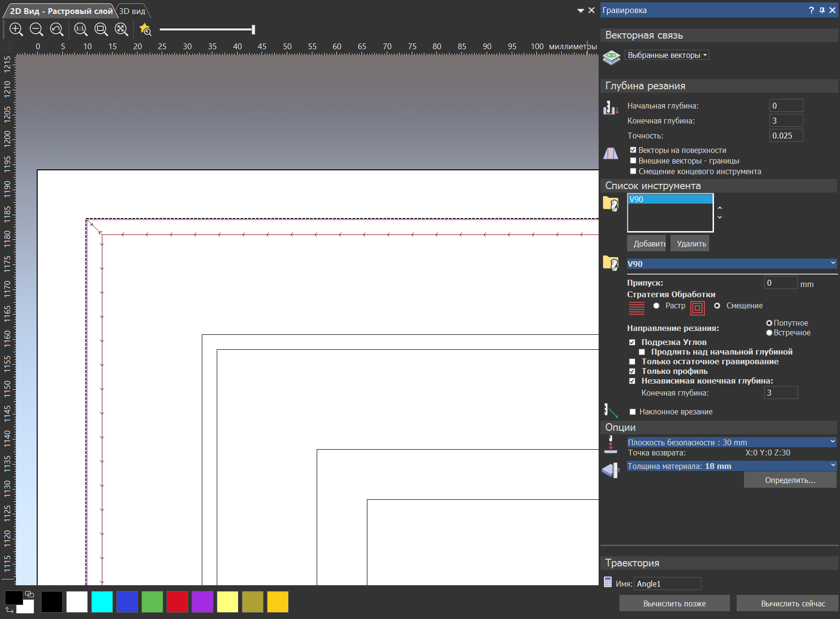Select the 2D Вид - Растровый слой tab
The height and width of the screenshot is (619, 840).
(61, 11)
